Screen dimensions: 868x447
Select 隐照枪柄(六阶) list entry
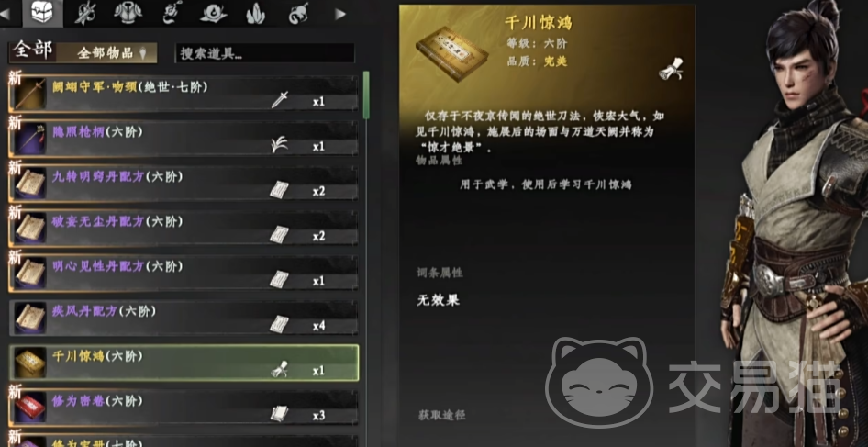184,139
